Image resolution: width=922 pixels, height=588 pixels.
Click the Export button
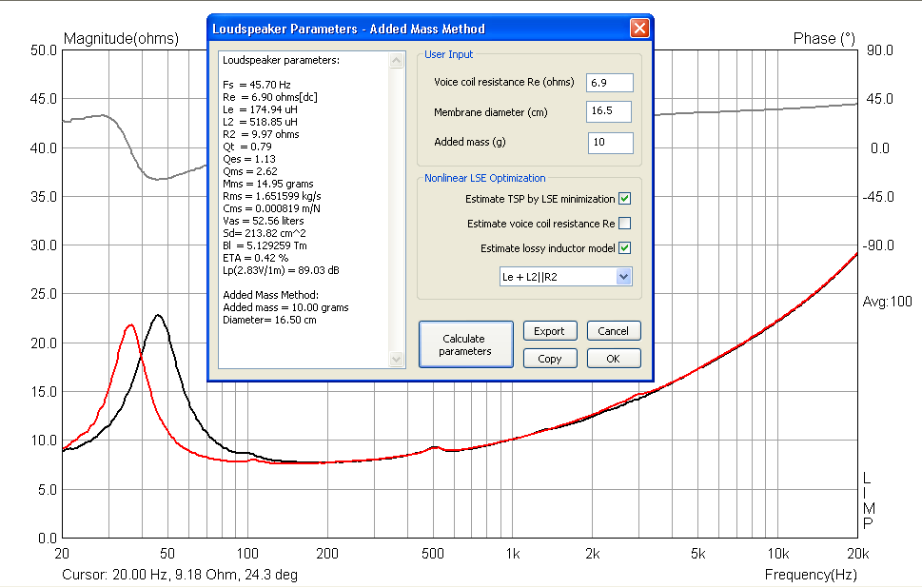(550, 331)
